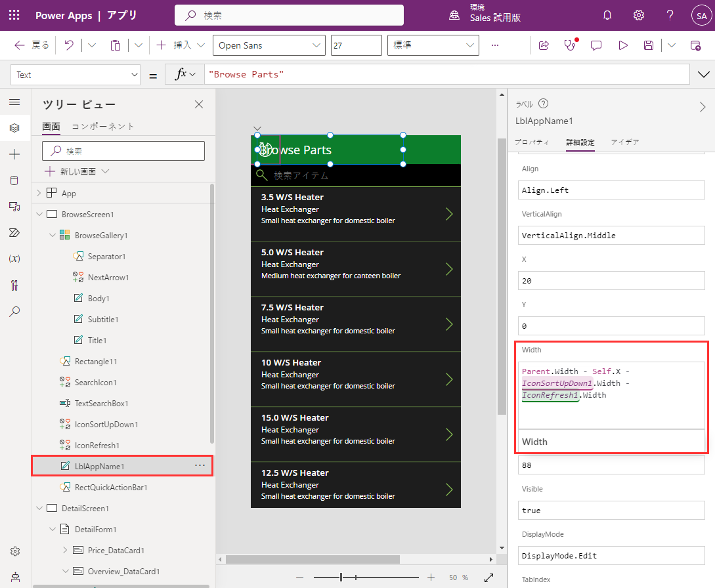Click 戻る back button

[32, 45]
